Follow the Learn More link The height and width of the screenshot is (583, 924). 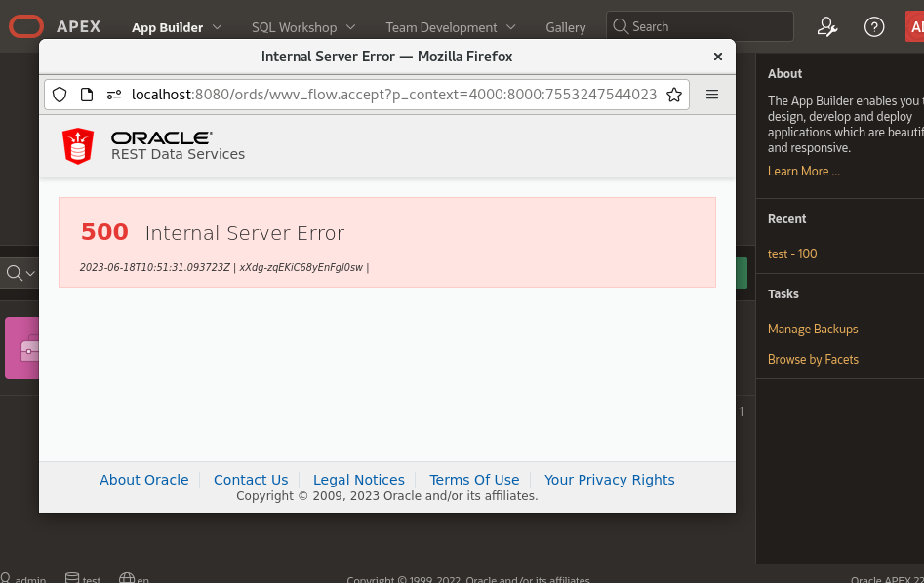point(803,171)
